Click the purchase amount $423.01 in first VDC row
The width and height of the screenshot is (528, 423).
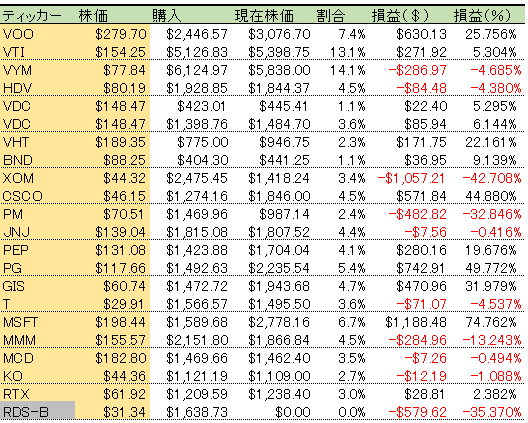pyautogui.click(x=201, y=106)
